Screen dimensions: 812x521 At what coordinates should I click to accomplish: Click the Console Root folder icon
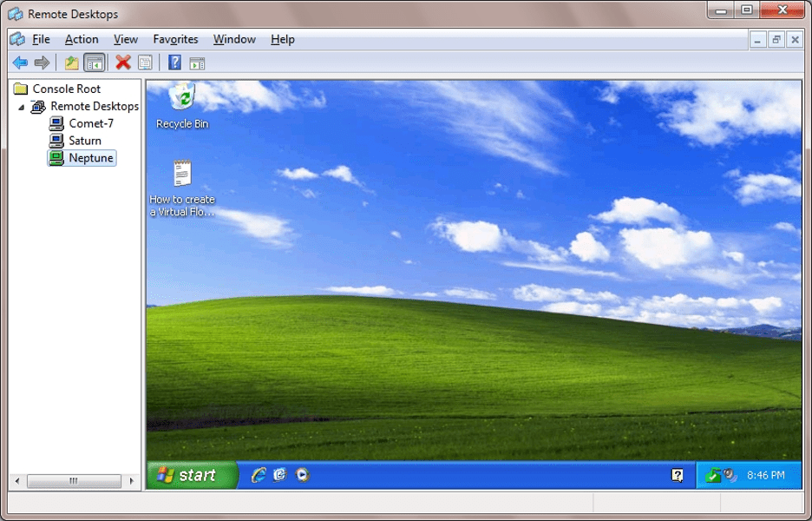coord(21,89)
